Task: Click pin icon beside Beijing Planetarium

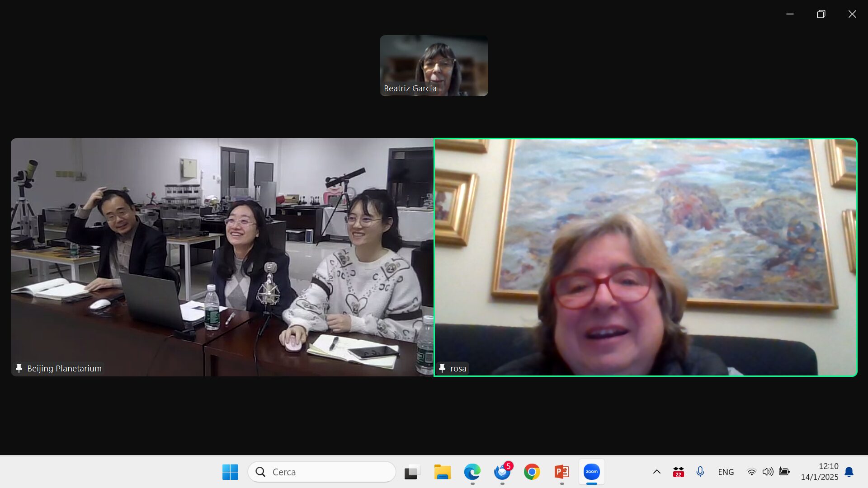Action: [19, 368]
